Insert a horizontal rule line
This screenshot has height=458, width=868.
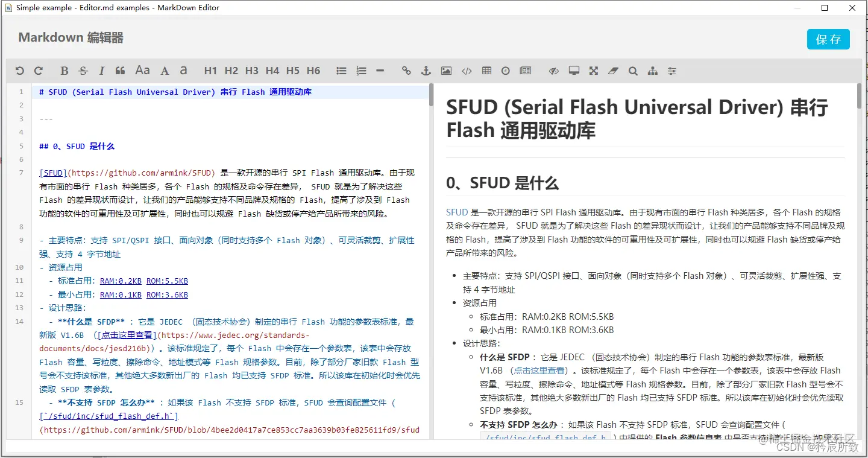380,71
